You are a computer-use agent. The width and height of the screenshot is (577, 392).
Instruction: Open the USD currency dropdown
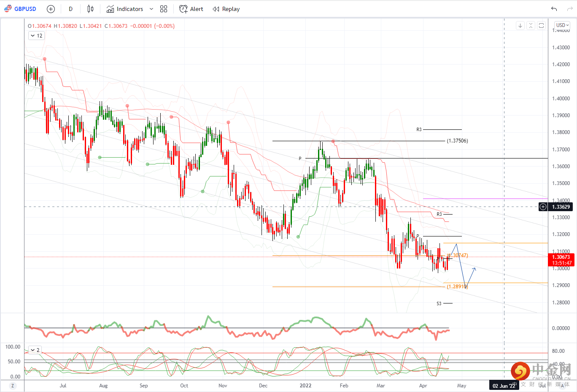point(562,25)
